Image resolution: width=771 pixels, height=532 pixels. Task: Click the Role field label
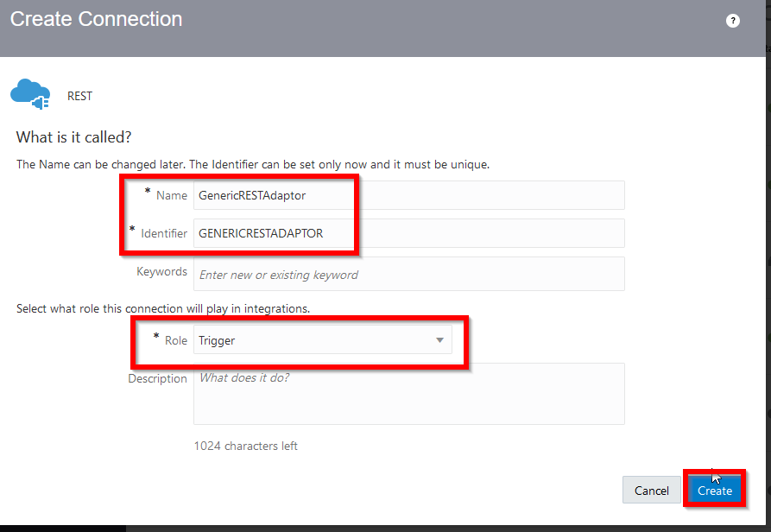[176, 340]
